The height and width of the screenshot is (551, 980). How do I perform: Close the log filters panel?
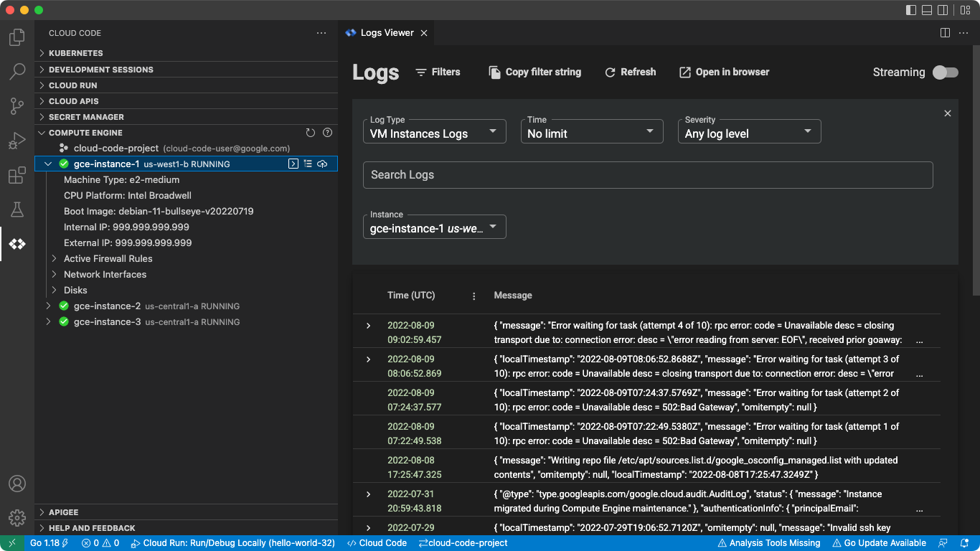[x=948, y=113]
